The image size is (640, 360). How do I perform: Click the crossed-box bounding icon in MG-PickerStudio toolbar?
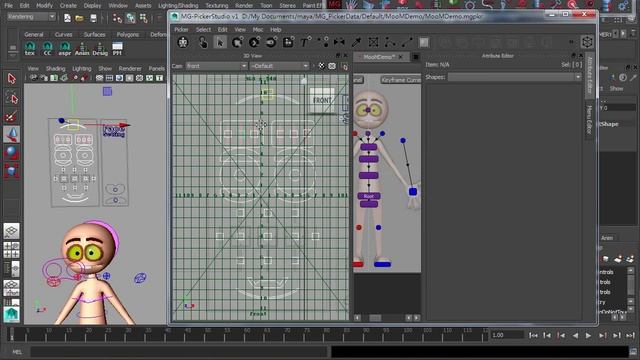click(373, 42)
